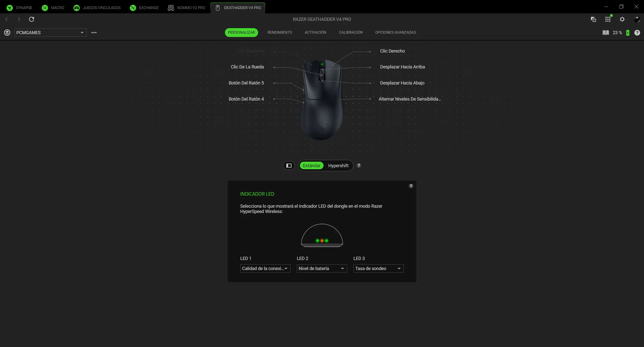Screen dimensions: 644x347
Task: Open the user account avatar
Action: (x=637, y=19)
